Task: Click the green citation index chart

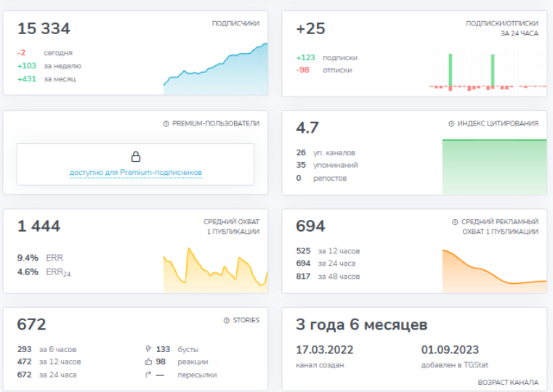Action: (x=494, y=167)
